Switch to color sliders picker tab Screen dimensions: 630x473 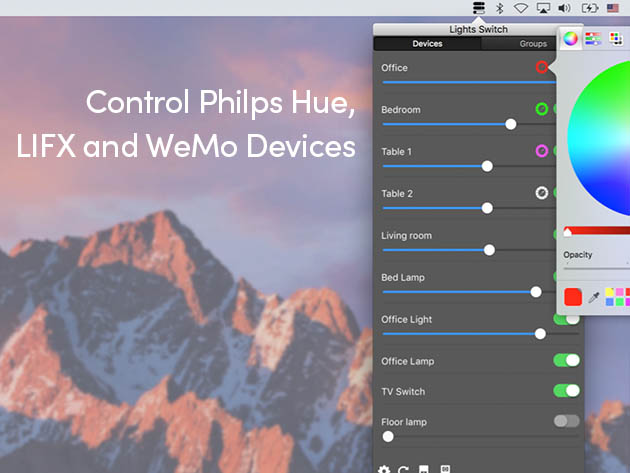pos(593,39)
